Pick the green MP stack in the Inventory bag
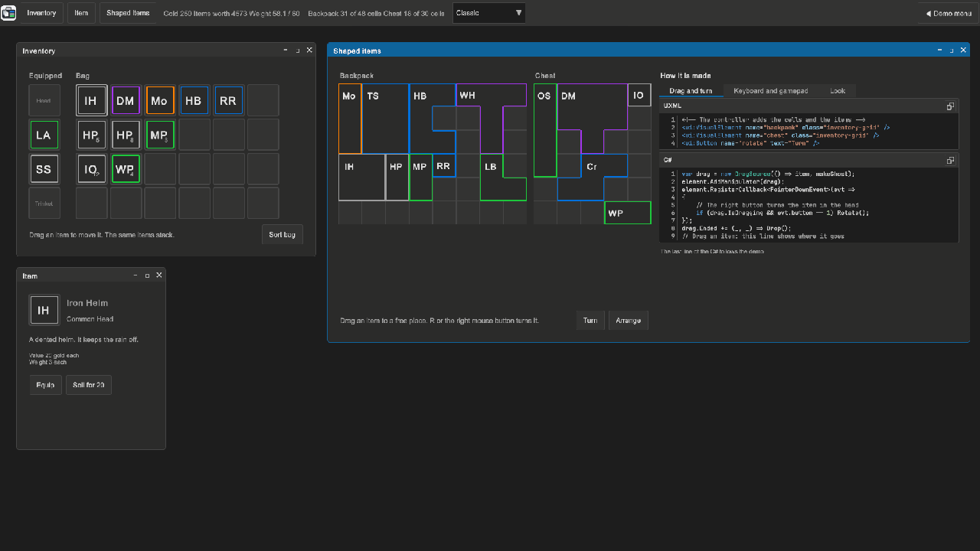Screen dimensions: 980x551 click(x=159, y=135)
